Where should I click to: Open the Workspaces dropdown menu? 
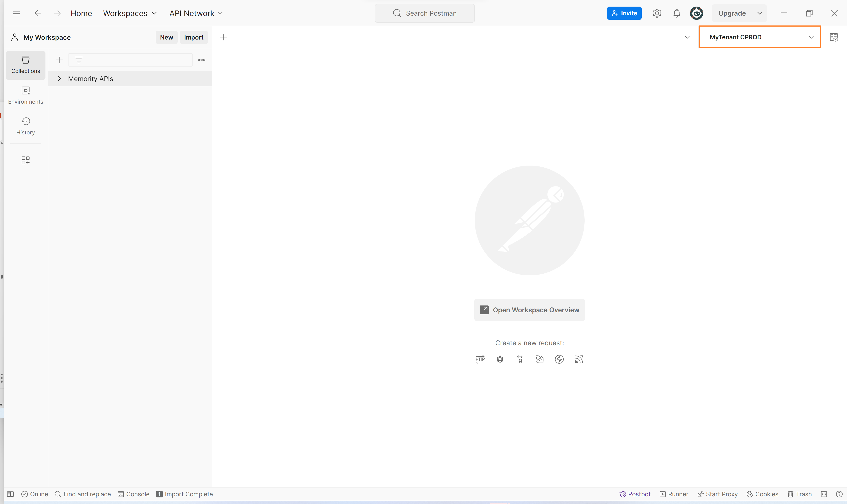130,13
